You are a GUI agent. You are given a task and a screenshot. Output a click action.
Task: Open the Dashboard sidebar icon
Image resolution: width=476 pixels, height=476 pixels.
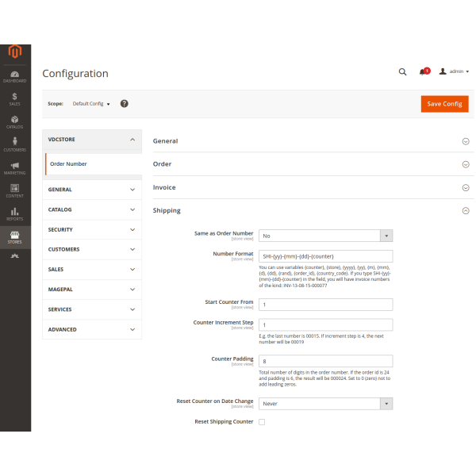[x=14, y=75]
